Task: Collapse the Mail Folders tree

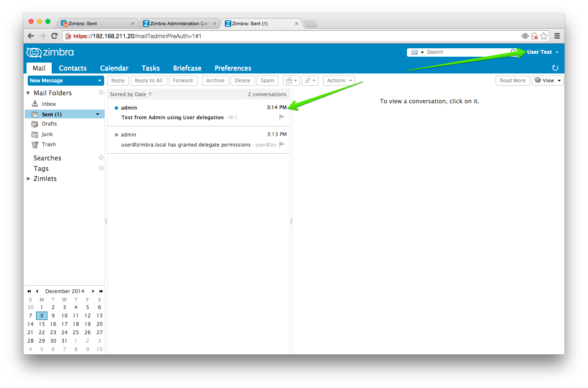Action: coord(28,93)
